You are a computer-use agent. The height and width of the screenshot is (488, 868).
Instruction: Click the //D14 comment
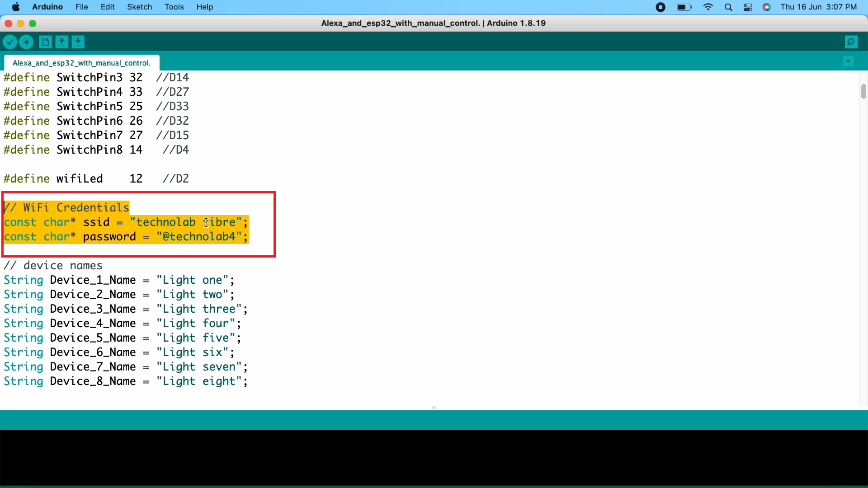[173, 78]
